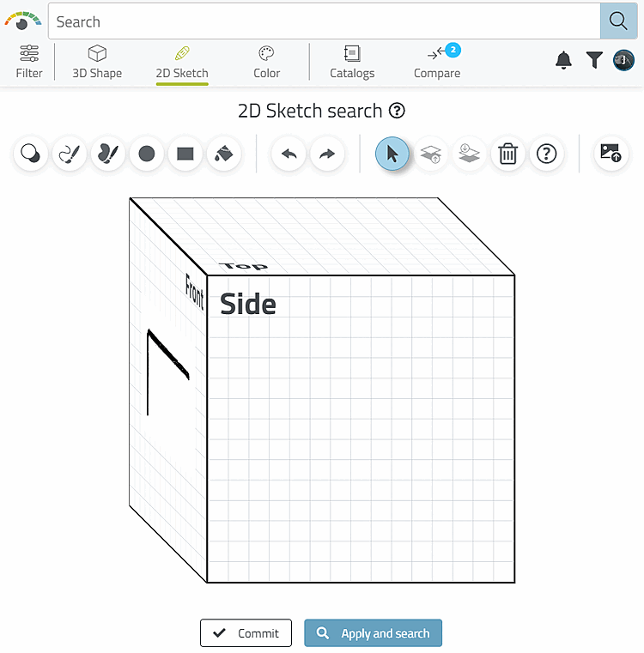Open the Color search tab
The width and height of the screenshot is (644, 653).
click(266, 62)
